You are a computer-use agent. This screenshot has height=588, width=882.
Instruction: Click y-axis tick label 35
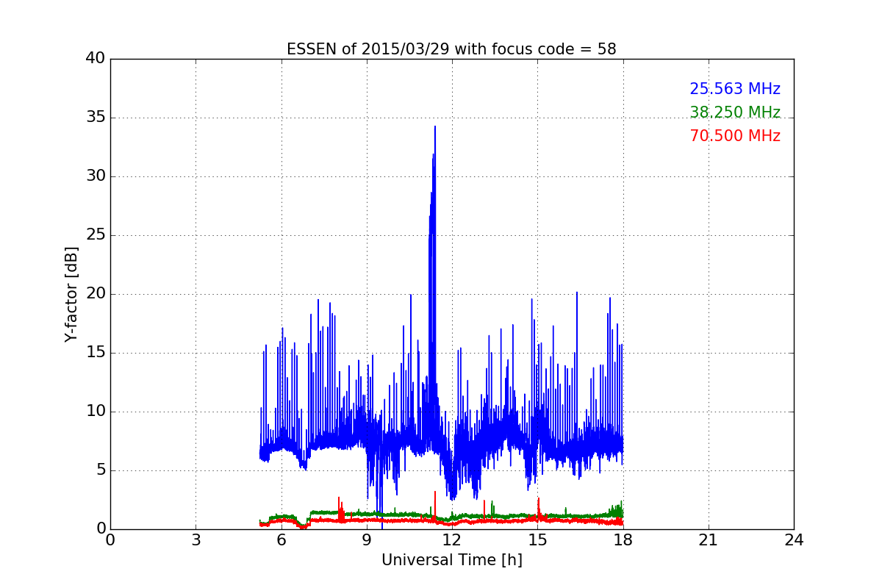coord(96,118)
